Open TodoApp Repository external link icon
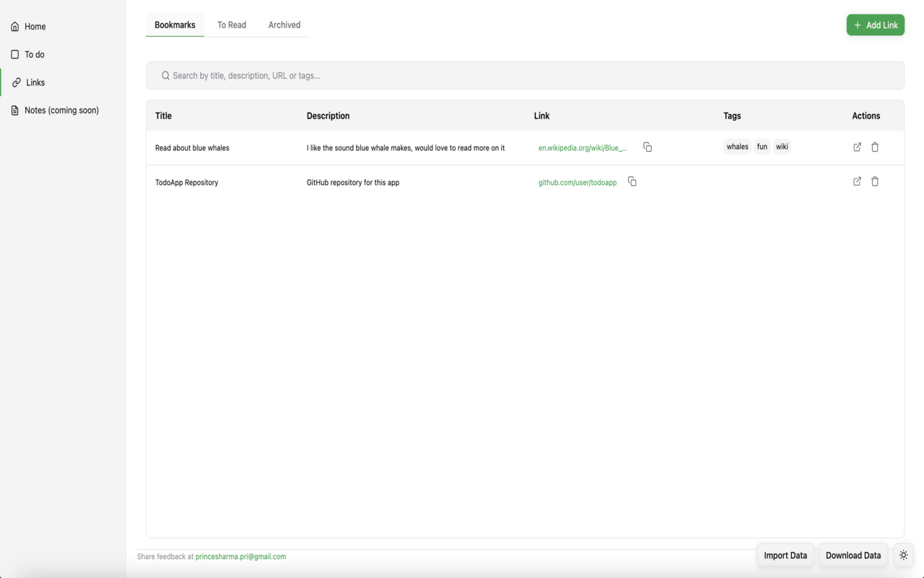 857,181
